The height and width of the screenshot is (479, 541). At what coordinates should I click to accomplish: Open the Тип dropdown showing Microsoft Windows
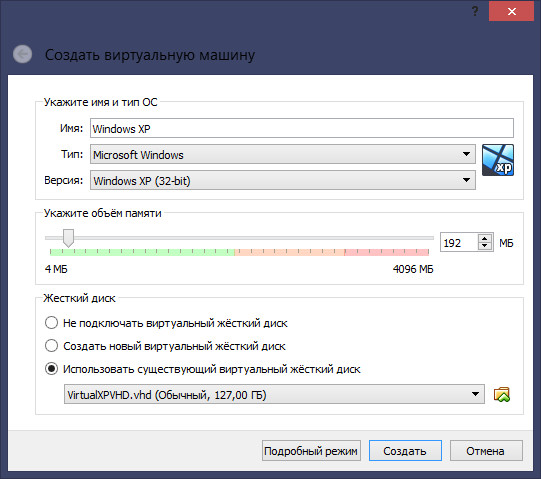283,154
